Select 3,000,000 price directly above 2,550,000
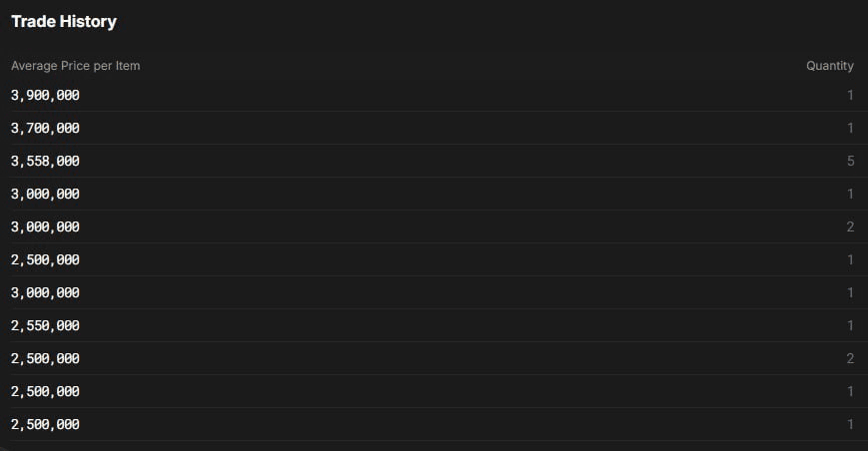868x451 pixels. (x=45, y=292)
